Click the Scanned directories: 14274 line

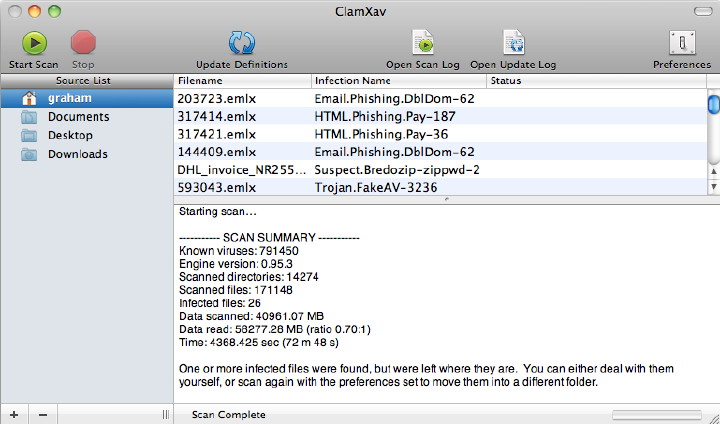pyautogui.click(x=248, y=277)
